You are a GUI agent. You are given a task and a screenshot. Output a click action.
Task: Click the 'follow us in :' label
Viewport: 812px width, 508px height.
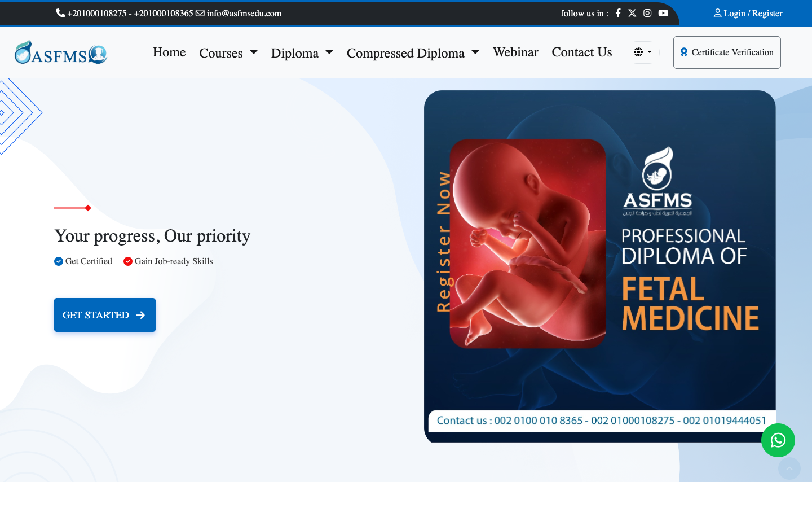[584, 13]
